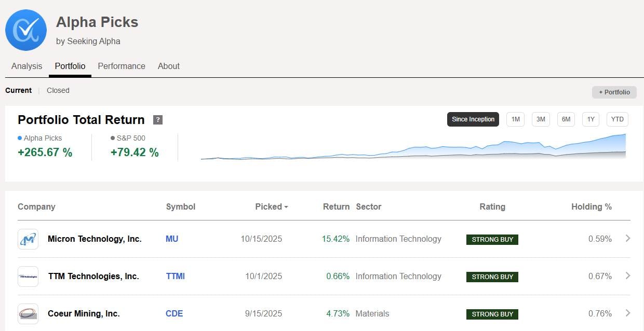The height and width of the screenshot is (331, 644).
Task: Show Current portfolio holdings
Action: click(19, 90)
